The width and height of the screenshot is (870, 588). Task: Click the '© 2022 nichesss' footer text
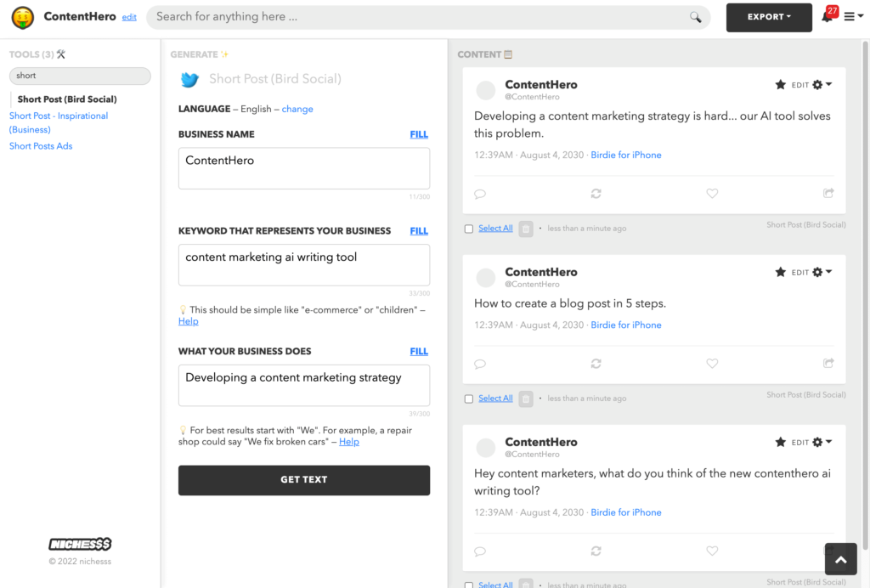(80, 562)
